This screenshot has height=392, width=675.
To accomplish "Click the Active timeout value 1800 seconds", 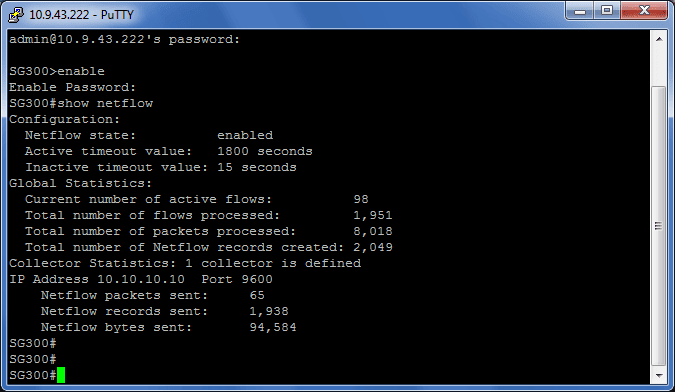I will click(x=265, y=151).
